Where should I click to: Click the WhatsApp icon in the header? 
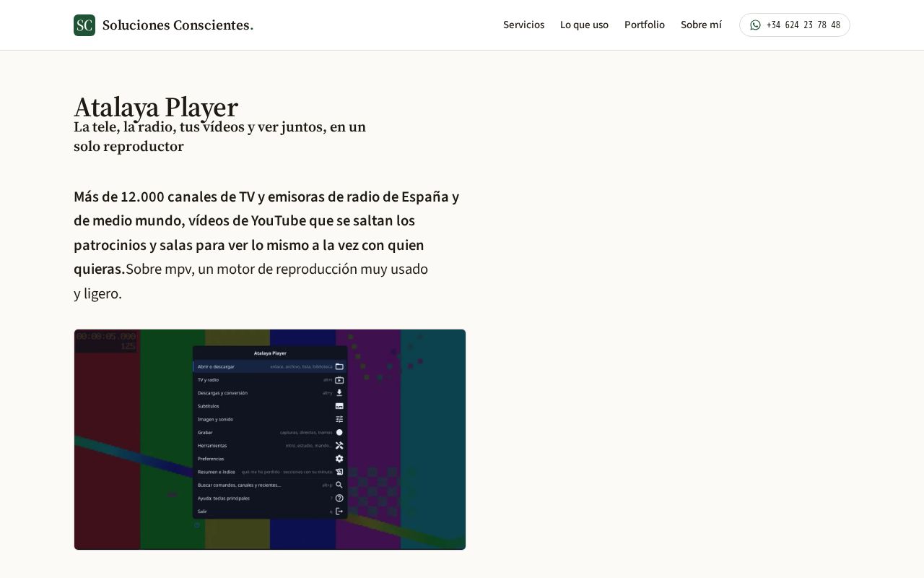(x=755, y=25)
